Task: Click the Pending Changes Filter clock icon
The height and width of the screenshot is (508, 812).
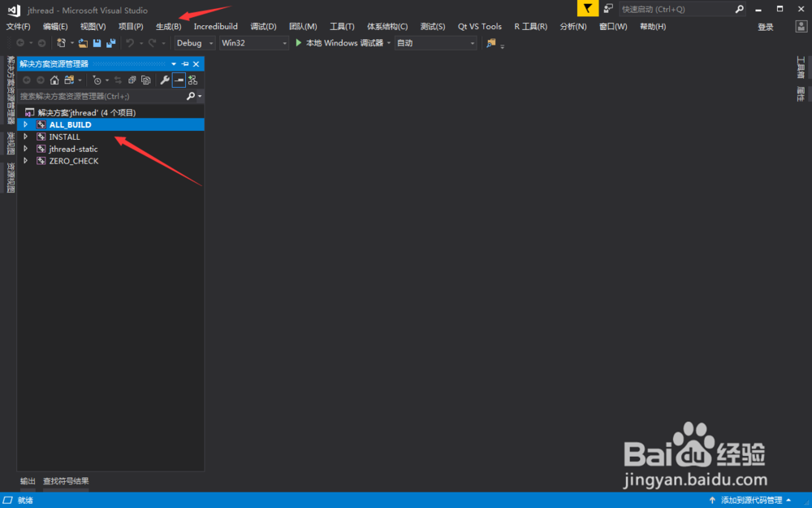Action: tap(97, 80)
